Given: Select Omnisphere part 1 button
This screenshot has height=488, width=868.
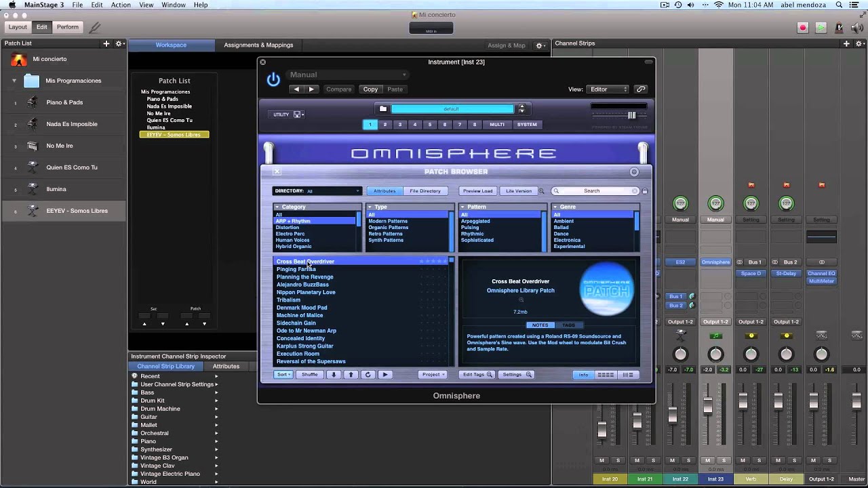Looking at the screenshot, I should tap(370, 125).
